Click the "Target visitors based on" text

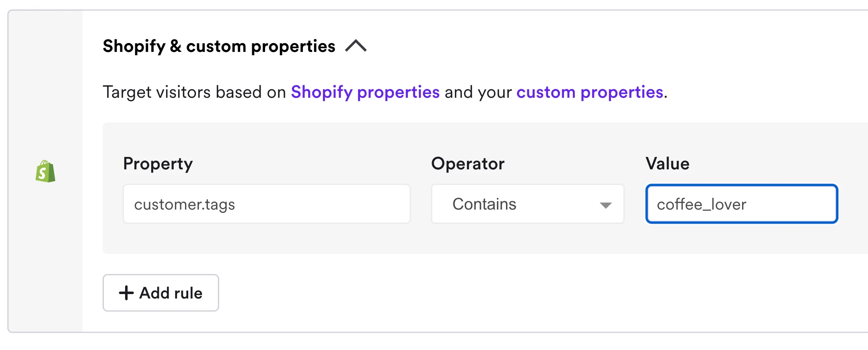click(194, 92)
